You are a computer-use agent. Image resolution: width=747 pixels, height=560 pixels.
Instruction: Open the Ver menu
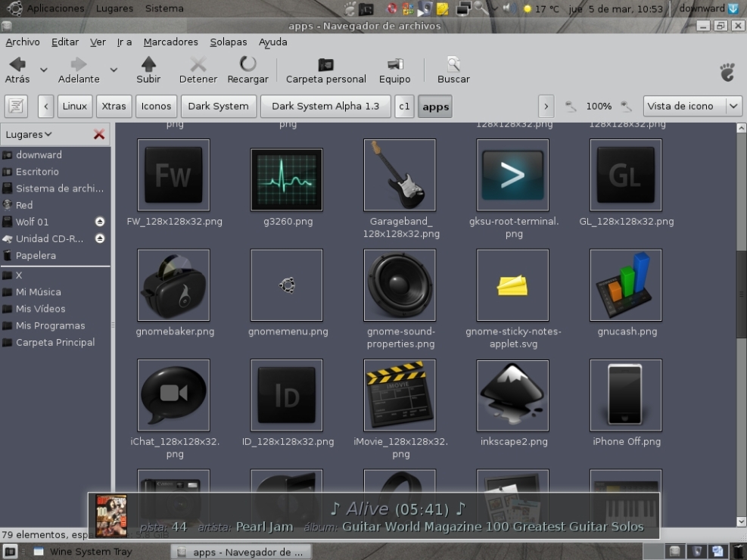tap(98, 42)
